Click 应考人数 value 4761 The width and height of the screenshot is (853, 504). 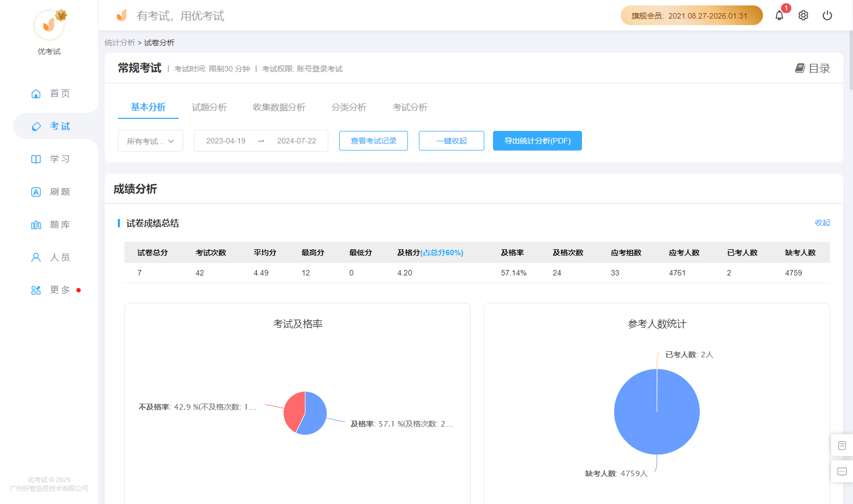[x=677, y=273]
